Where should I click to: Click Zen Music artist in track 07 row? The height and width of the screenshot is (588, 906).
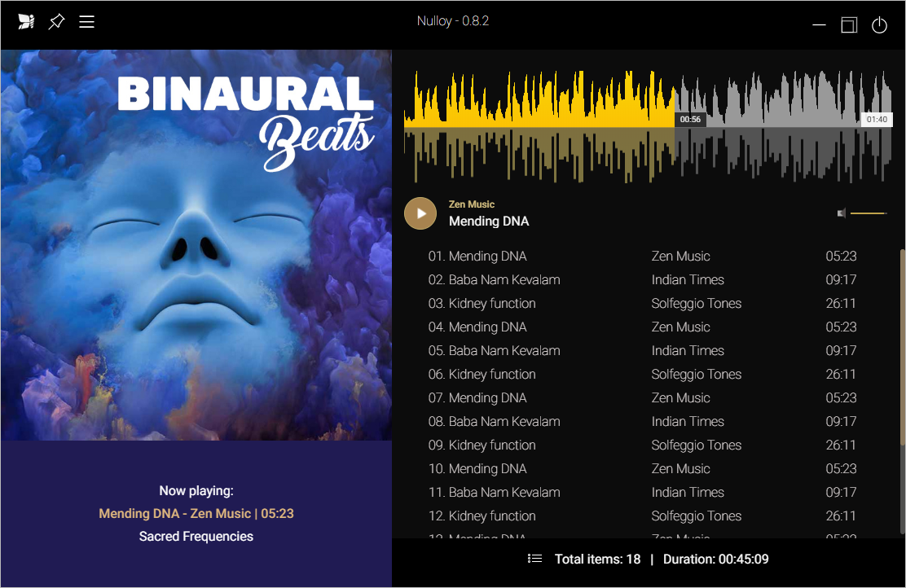pyautogui.click(x=680, y=398)
